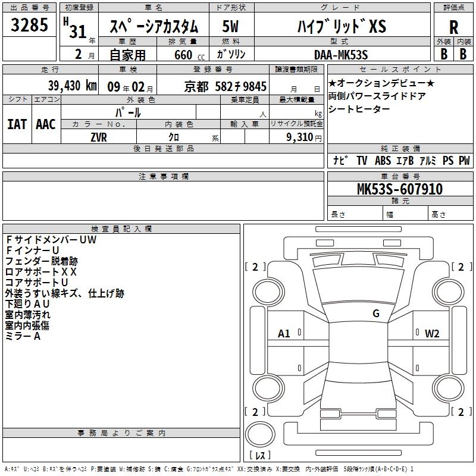Click the ミラーA inspector note line

coord(23,336)
